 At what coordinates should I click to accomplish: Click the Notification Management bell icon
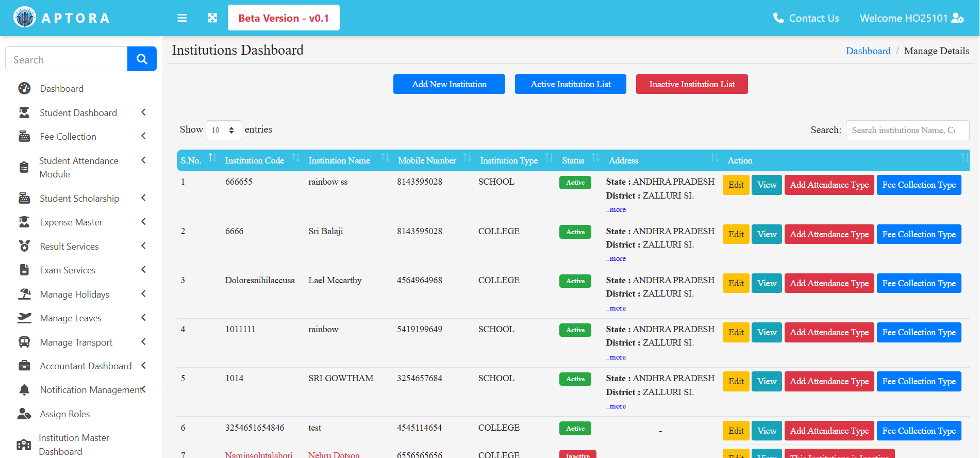(24, 390)
